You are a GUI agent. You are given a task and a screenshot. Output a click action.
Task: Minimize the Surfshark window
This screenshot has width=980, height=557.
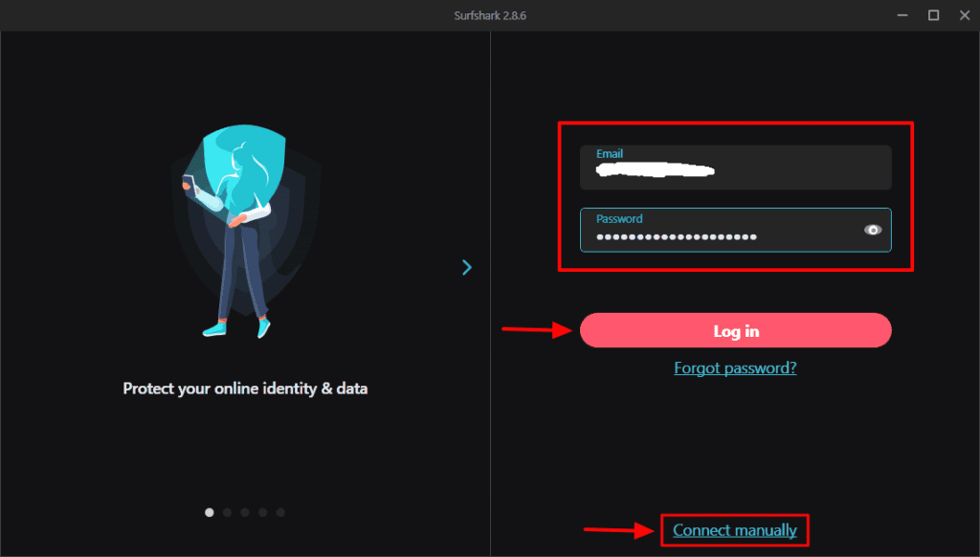[902, 15]
